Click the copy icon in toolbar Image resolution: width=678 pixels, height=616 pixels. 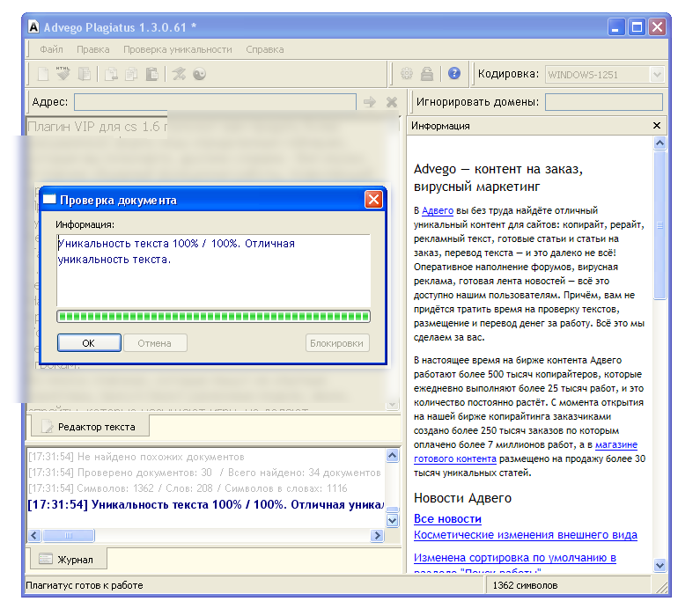tap(131, 74)
